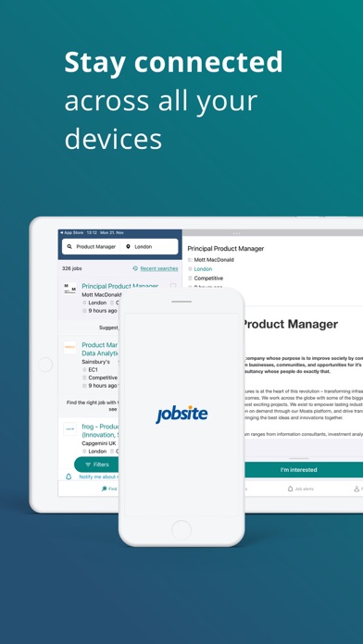Click the magnifier icon in the search box

point(69,247)
